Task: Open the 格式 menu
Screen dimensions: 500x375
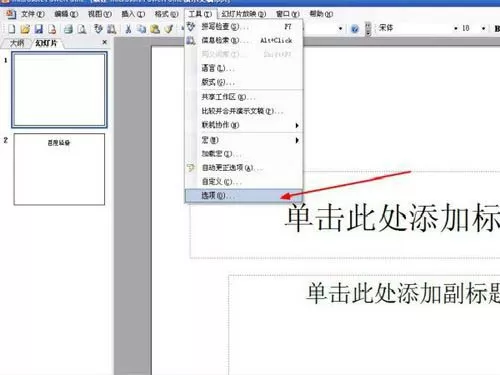Action: [x=166, y=14]
